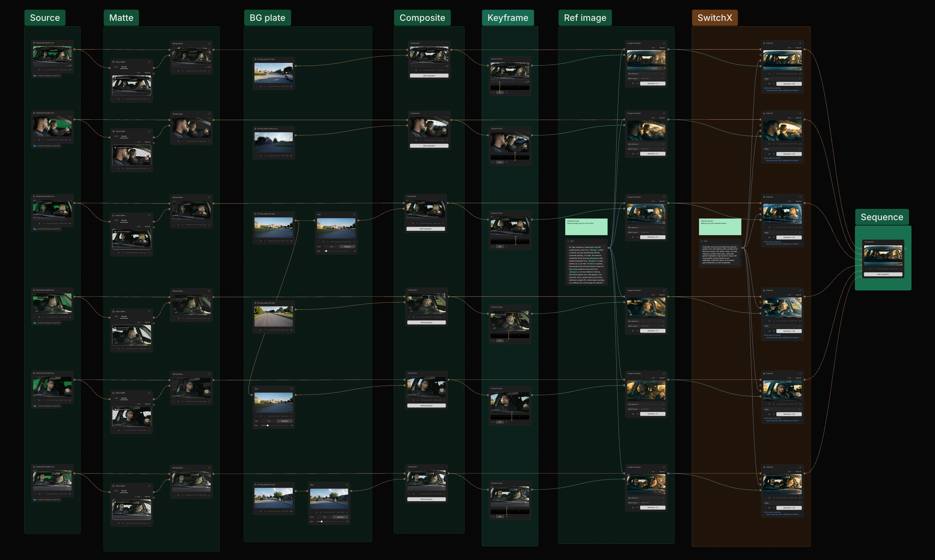Click the Video Matte node icon in top row
This screenshot has width=935, height=560.
click(114, 62)
